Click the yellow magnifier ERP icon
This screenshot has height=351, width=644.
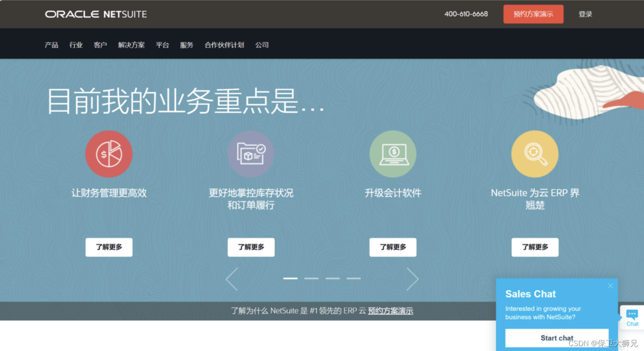click(535, 154)
